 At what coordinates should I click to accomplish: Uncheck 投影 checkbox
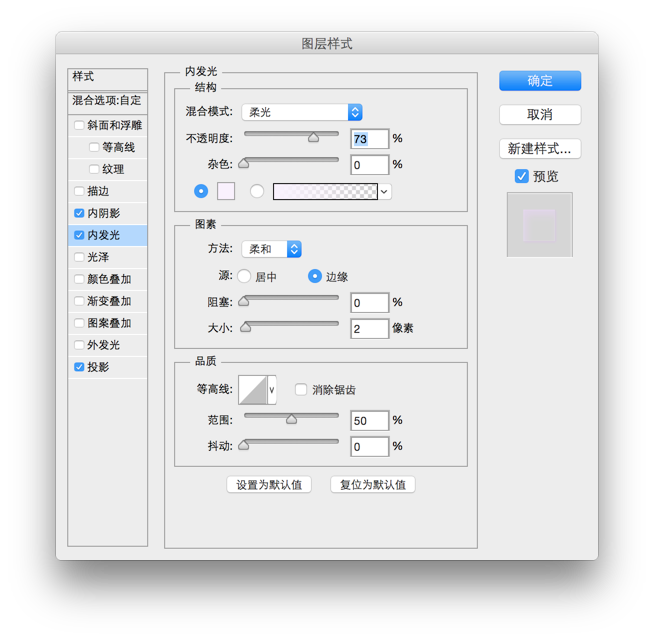79,367
